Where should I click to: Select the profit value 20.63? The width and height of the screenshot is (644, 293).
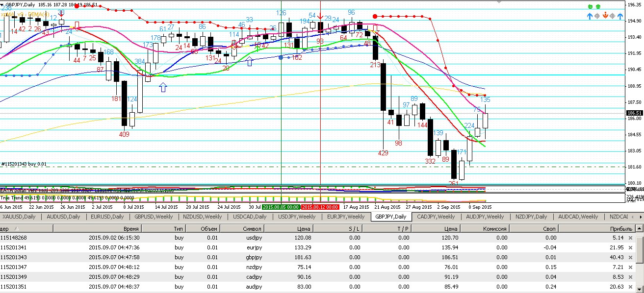point(616,287)
